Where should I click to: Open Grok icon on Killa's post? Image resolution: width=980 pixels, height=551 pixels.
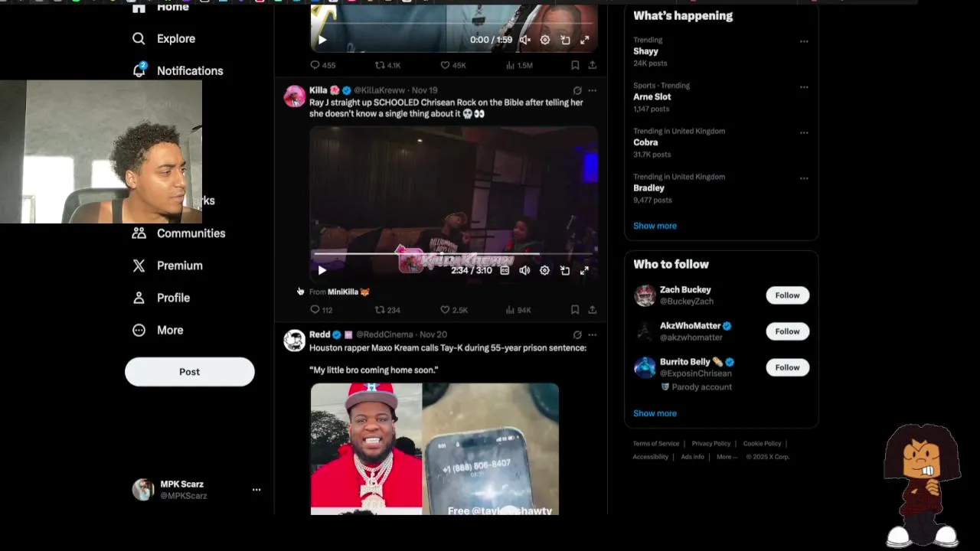577,90
